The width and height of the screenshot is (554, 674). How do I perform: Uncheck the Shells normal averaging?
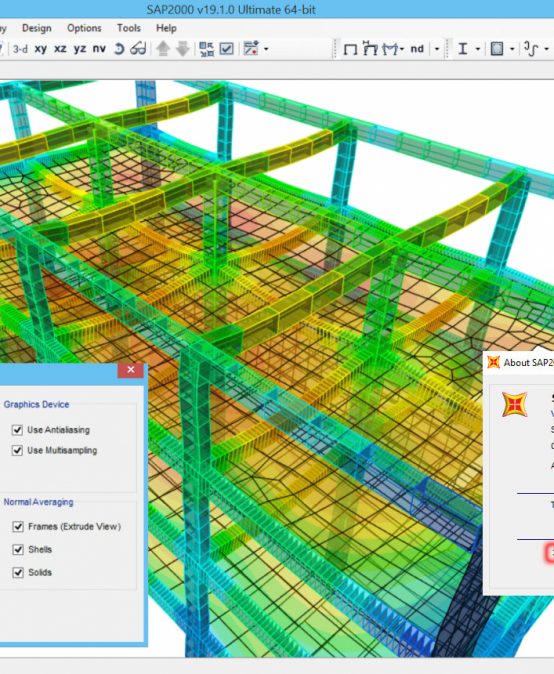pyautogui.click(x=18, y=549)
